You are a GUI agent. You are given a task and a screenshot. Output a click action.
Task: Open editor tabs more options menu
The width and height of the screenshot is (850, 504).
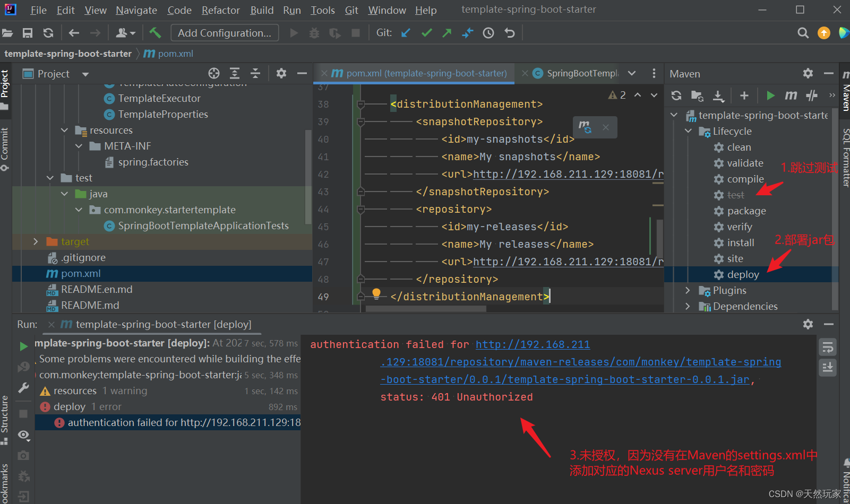654,73
